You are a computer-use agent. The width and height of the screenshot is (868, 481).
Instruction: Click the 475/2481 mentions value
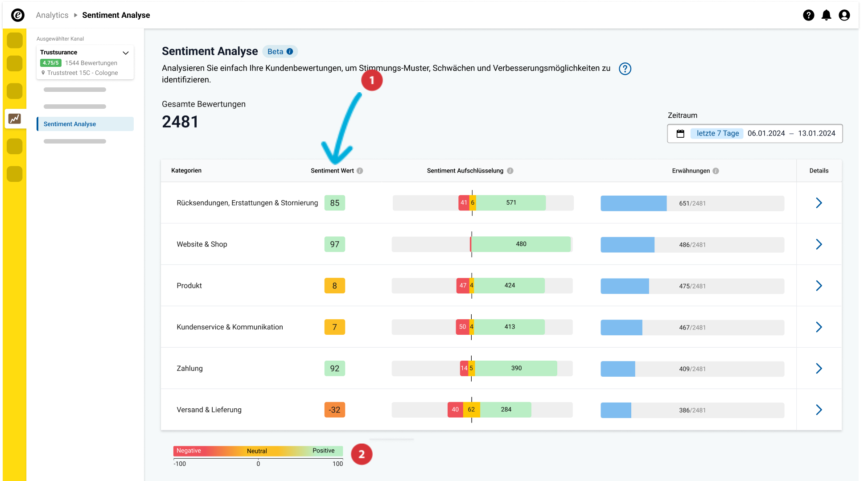tap(692, 286)
